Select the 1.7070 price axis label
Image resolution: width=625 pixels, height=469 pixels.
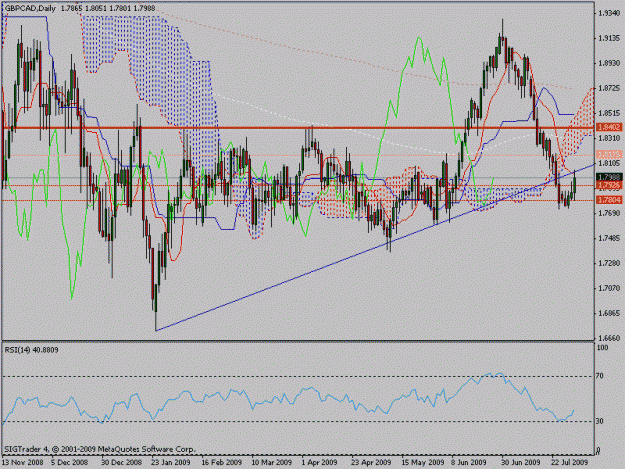pyautogui.click(x=610, y=288)
